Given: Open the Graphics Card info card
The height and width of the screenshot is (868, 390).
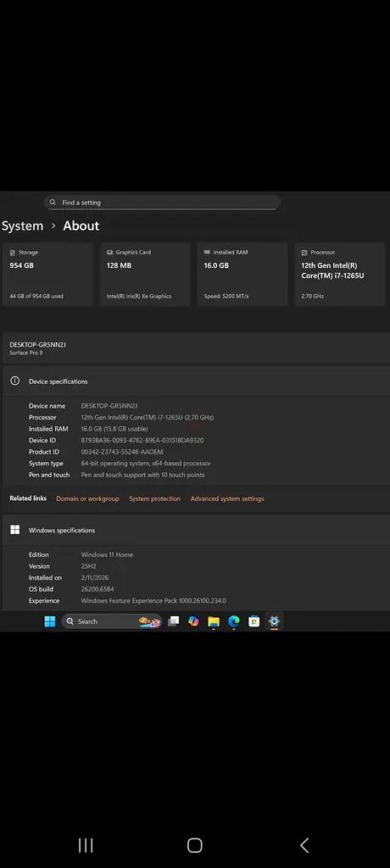Looking at the screenshot, I should point(145,275).
